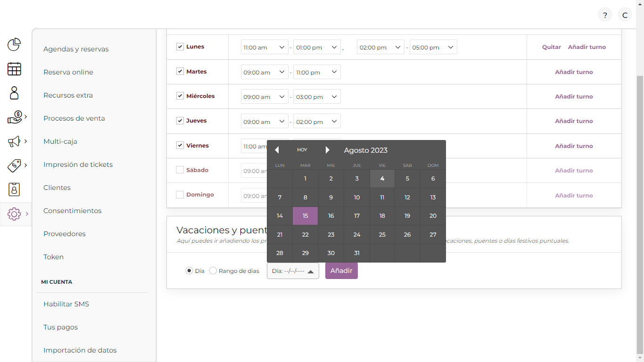The image size is (644, 362).
Task: Open the hand with coin sales icon
Action: [x=15, y=117]
